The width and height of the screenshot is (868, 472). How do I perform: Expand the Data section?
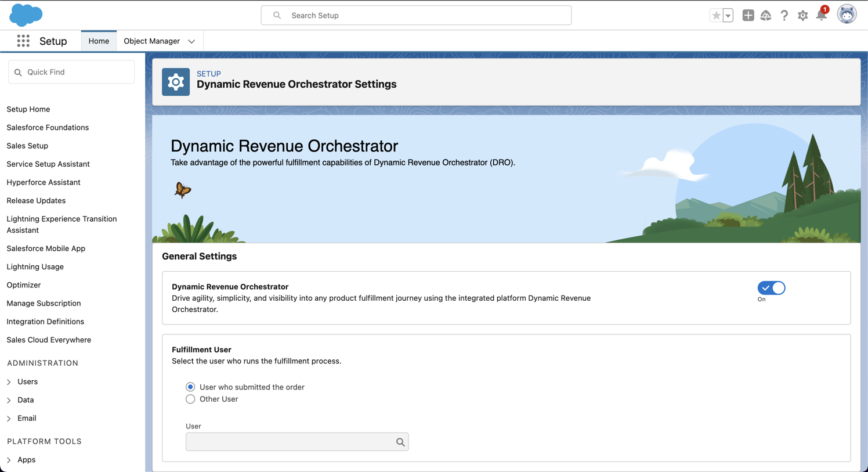click(x=9, y=400)
